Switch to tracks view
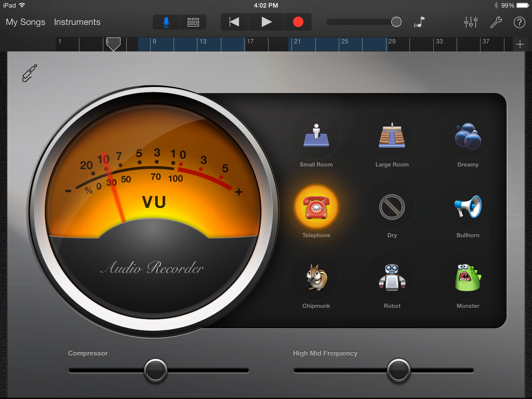 click(x=193, y=22)
